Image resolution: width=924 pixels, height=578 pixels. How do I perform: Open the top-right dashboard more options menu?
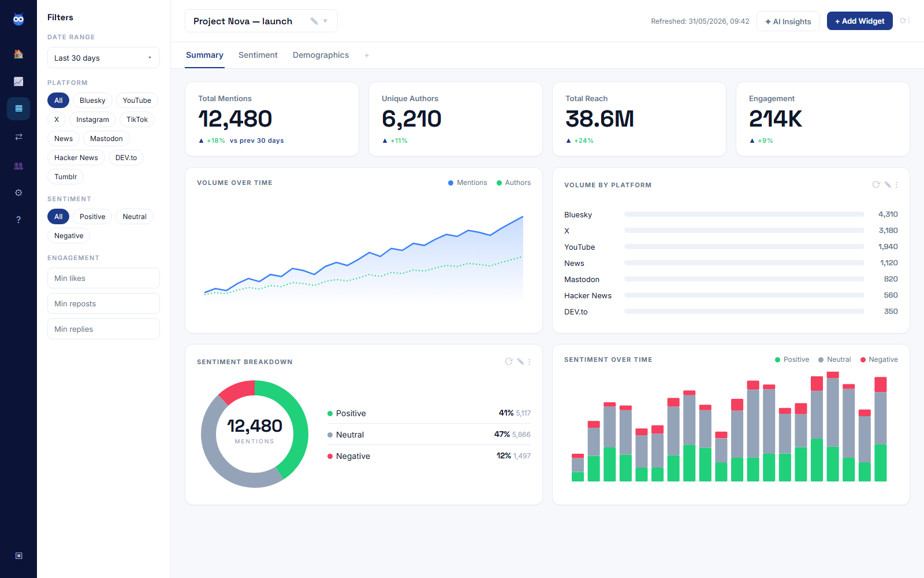pos(909,21)
